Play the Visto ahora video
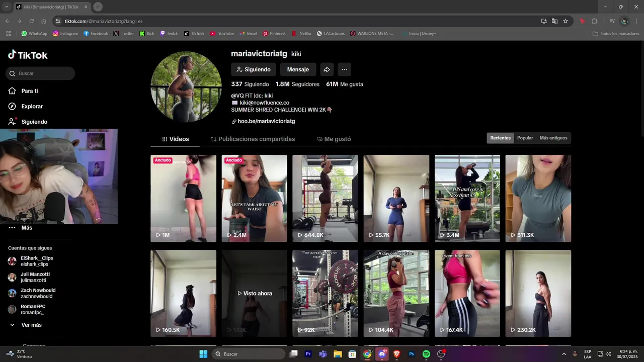 [254, 293]
